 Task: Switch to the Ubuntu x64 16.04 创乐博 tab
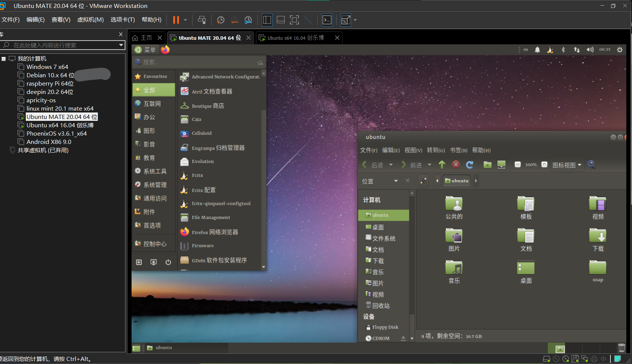click(295, 38)
